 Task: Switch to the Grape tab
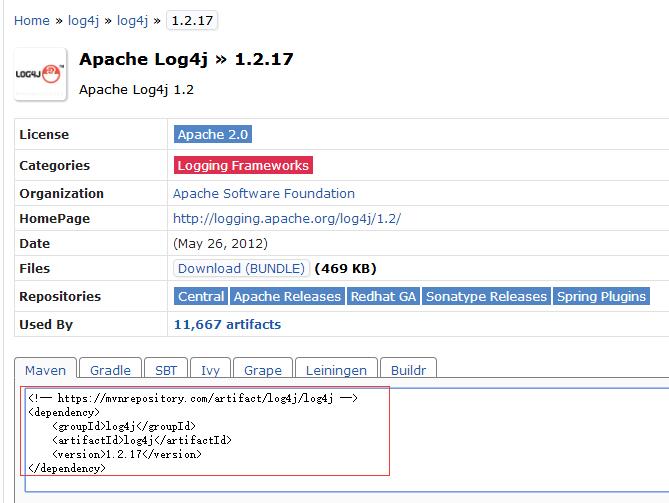click(x=263, y=369)
